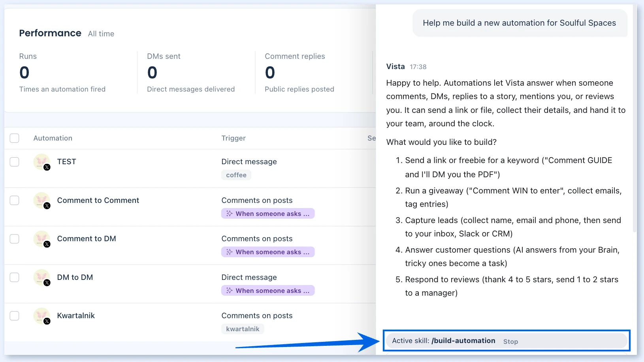Click 'When someone asks' tag under DM to DM
The image size is (644, 362).
(268, 291)
